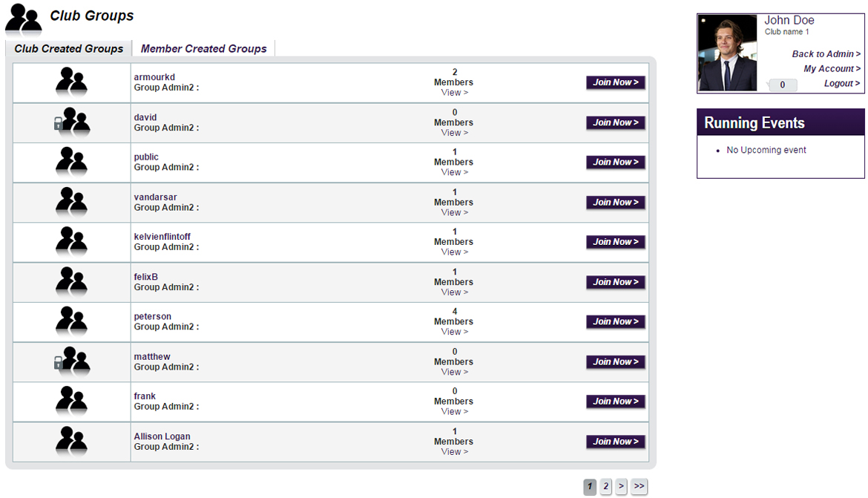The width and height of the screenshot is (868, 498).
Task: Click the Club Groups header icon
Action: pyautogui.click(x=22, y=18)
